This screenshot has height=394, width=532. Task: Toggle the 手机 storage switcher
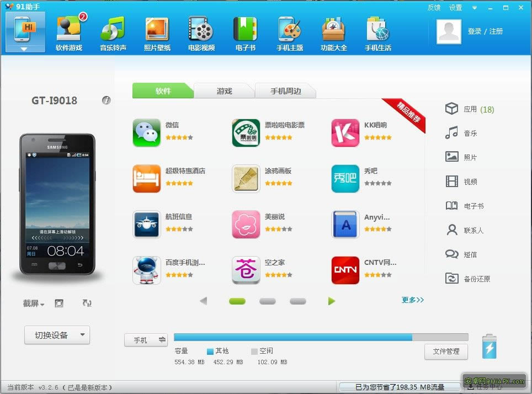(x=147, y=340)
